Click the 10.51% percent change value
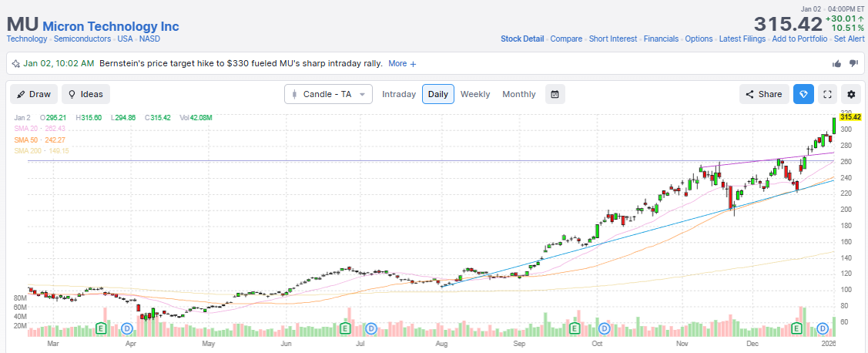868x353 pixels. 847,29
